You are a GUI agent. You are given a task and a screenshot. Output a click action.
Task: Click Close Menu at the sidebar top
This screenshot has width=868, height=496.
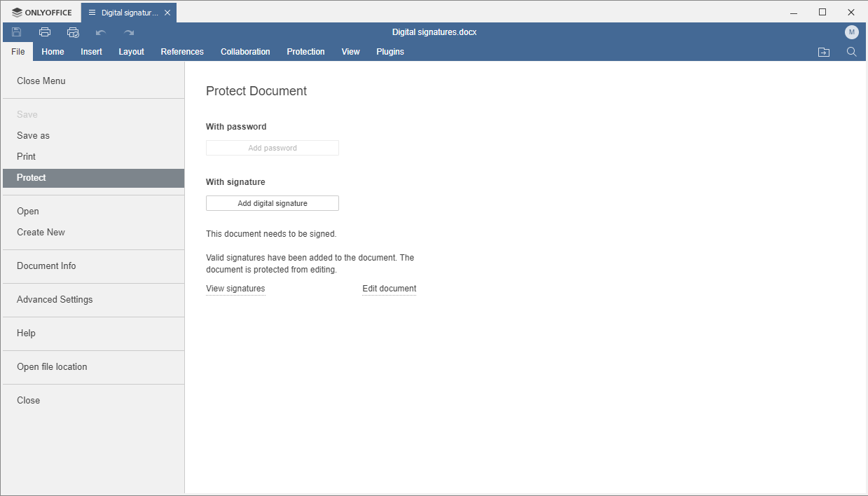pos(41,81)
